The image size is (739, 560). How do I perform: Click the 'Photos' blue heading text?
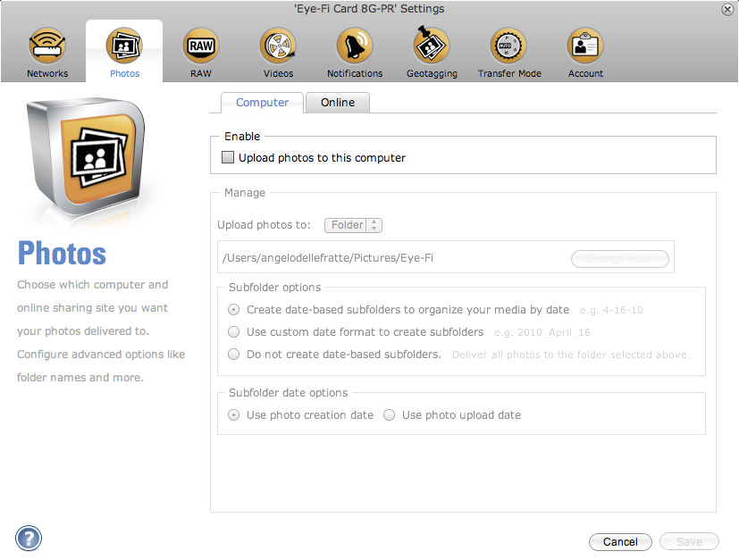(x=62, y=254)
